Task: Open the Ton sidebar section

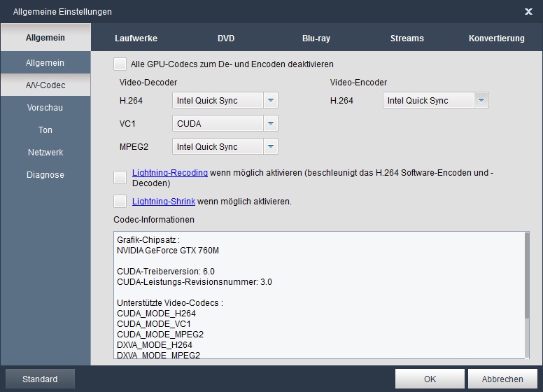Action: tap(45, 130)
